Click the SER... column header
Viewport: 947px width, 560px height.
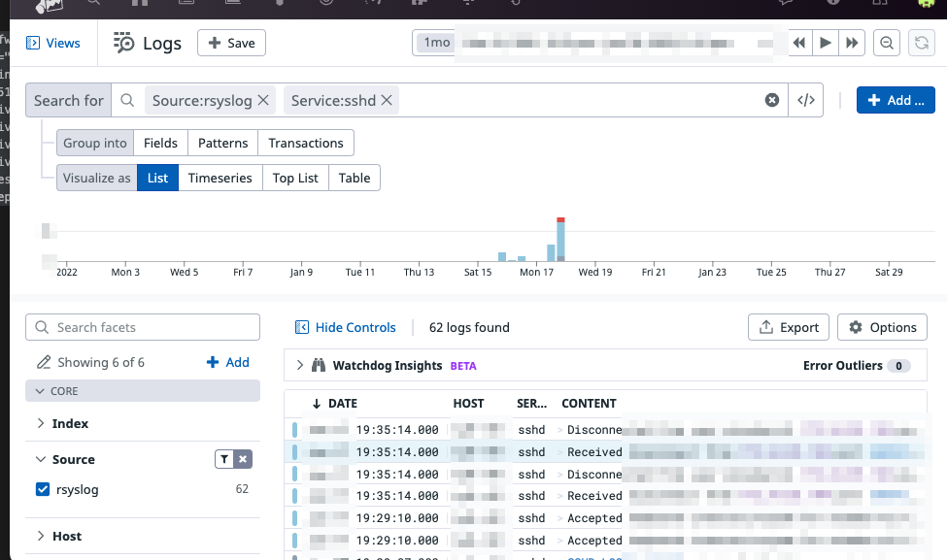point(531,403)
